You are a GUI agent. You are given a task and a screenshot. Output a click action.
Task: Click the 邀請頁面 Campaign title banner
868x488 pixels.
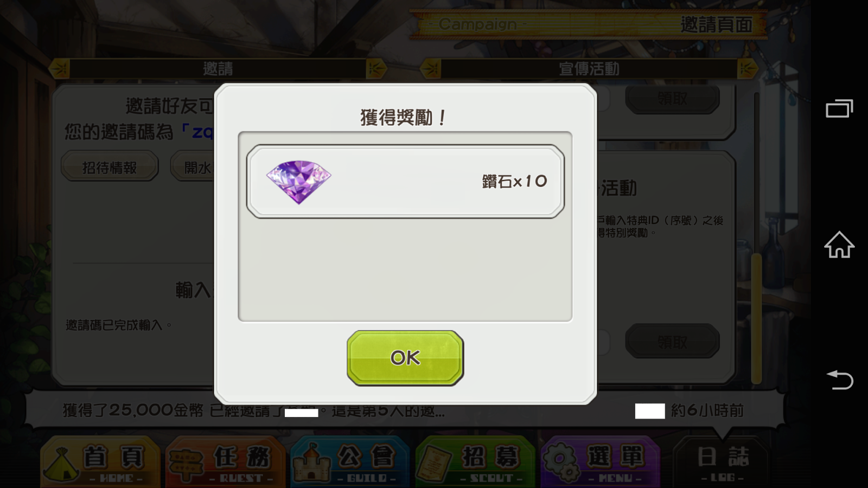pyautogui.click(x=589, y=24)
